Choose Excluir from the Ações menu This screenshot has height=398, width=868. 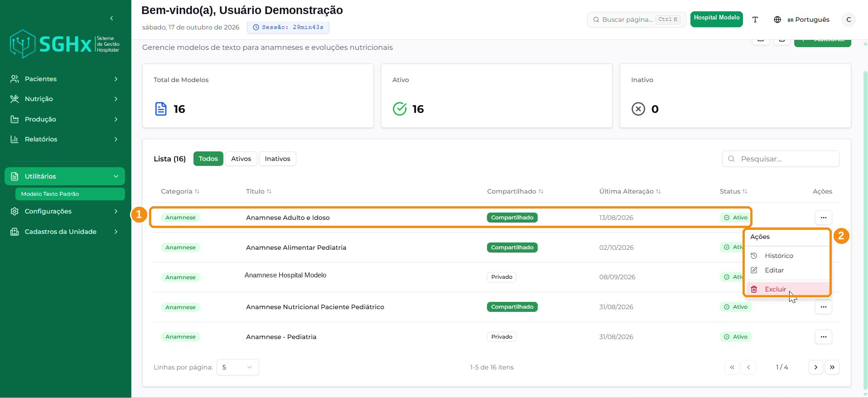coord(787,289)
